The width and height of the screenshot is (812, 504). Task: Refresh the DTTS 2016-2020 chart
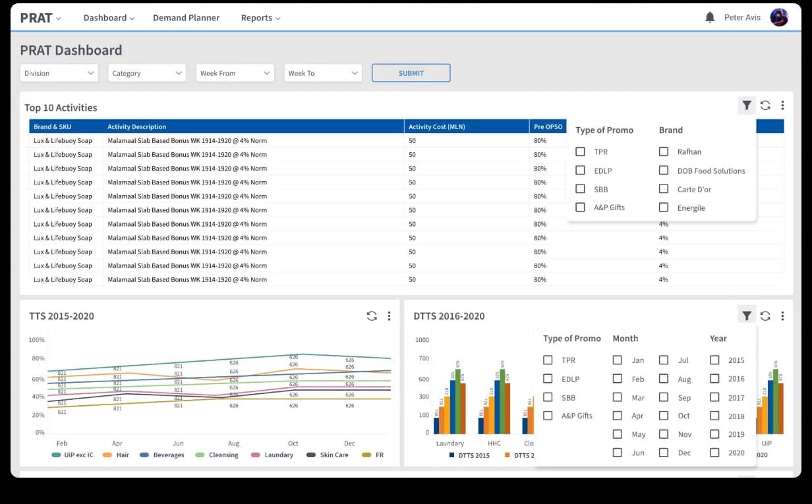point(765,316)
